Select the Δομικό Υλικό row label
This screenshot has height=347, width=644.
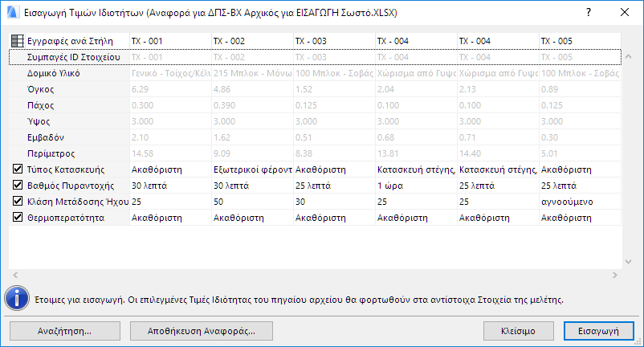point(53,73)
